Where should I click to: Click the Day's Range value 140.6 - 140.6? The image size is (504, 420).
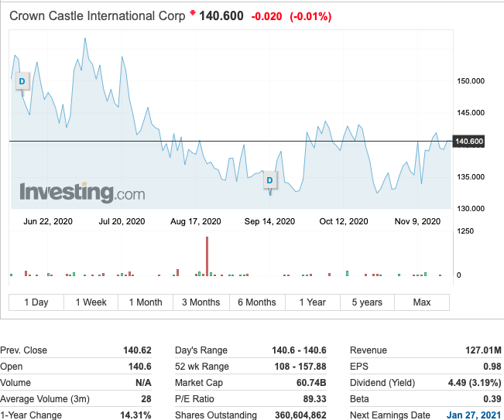tap(299, 350)
